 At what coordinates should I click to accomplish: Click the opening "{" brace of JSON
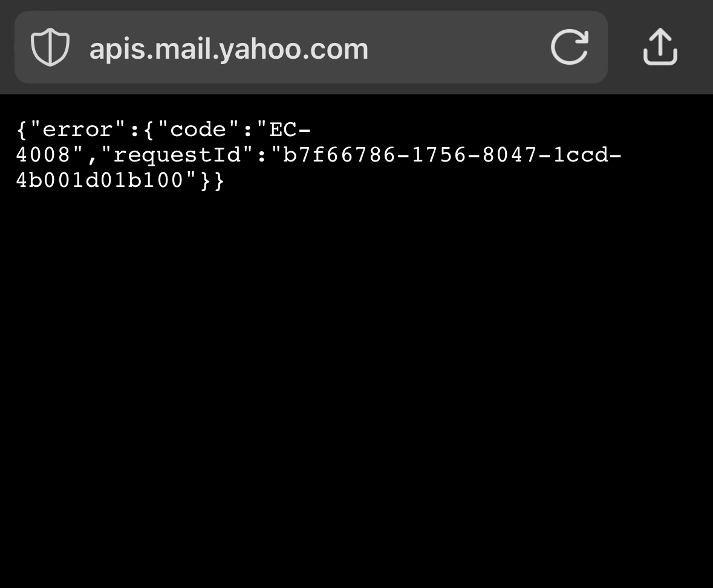21,130
